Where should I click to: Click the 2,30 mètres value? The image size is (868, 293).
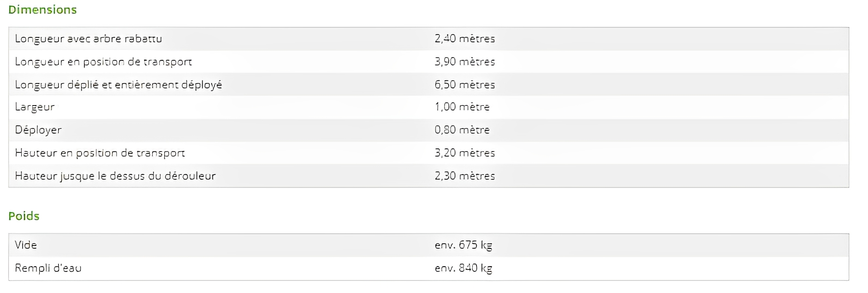464,176
